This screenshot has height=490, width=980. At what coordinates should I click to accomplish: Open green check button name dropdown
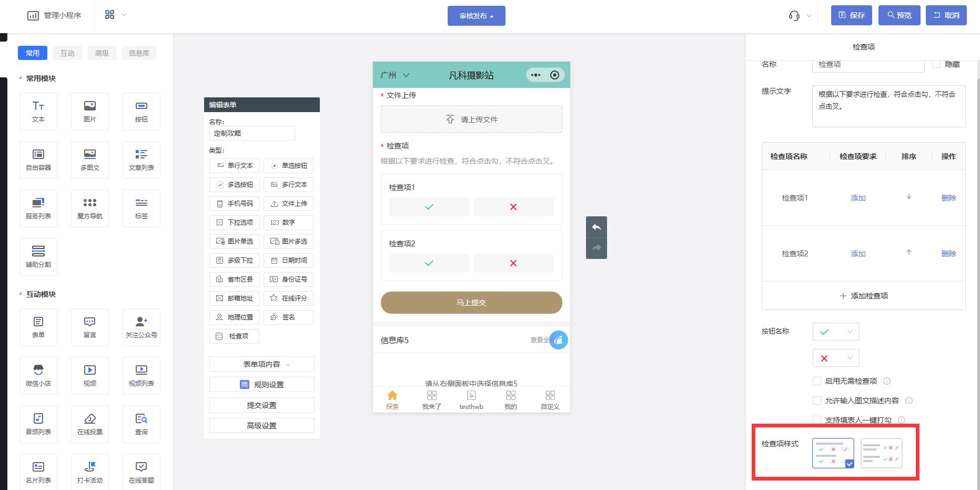pyautogui.click(x=836, y=332)
